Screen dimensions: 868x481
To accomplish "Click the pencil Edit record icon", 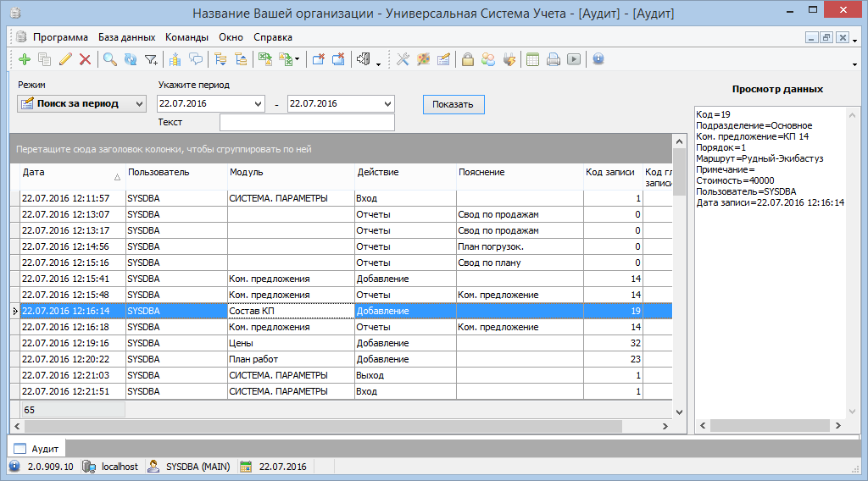I will 65,59.
